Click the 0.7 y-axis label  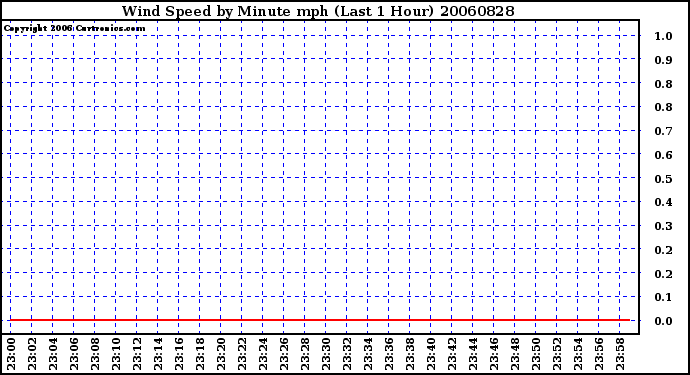point(663,131)
